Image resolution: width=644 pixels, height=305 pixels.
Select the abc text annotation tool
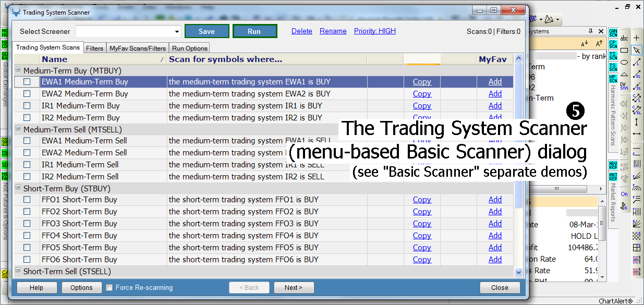[624, 38]
